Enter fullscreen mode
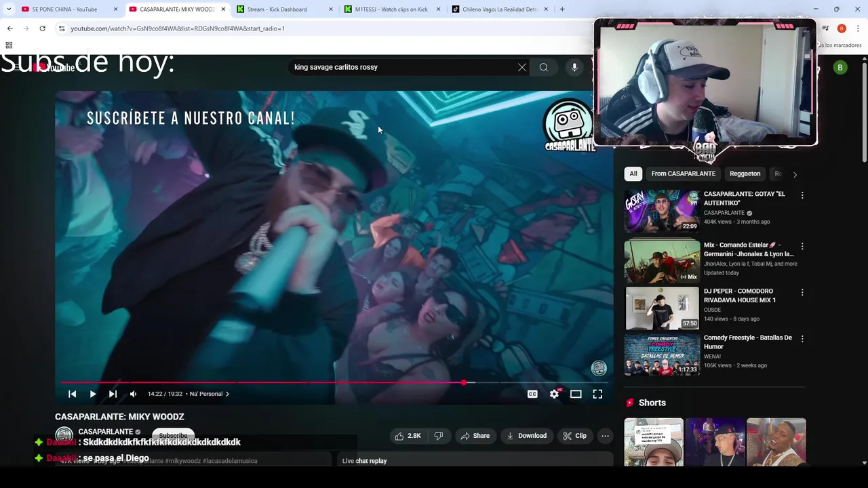 coord(597,394)
